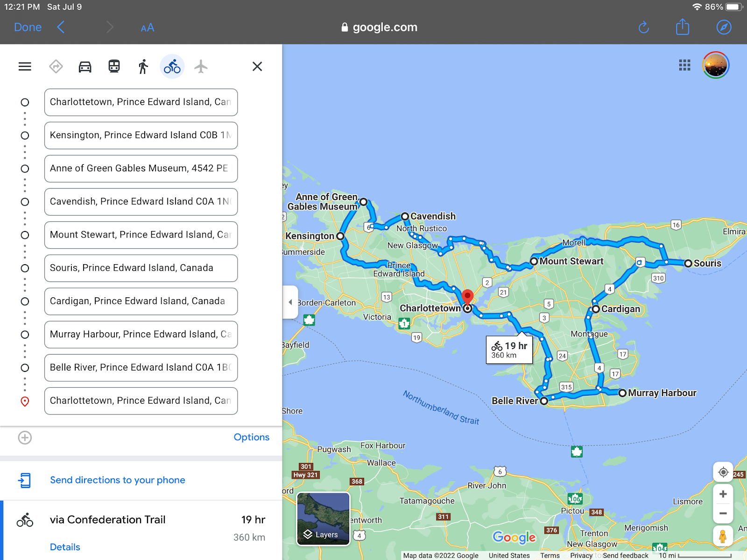Switch to walking directions mode
Screen dimensions: 747x560
143,67
